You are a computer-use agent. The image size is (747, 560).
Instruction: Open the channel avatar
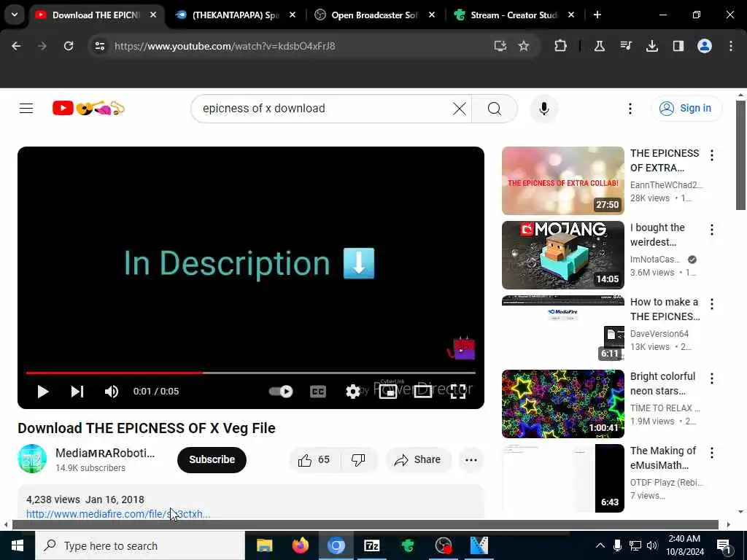point(32,459)
